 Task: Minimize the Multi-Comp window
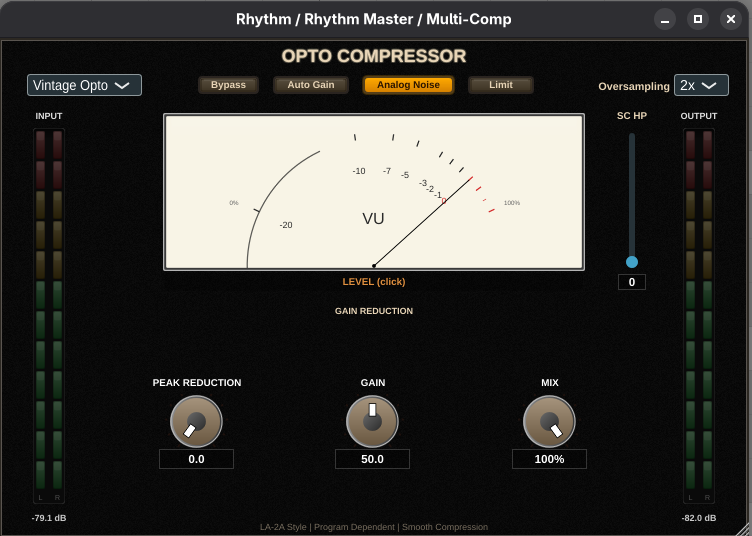tap(665, 19)
